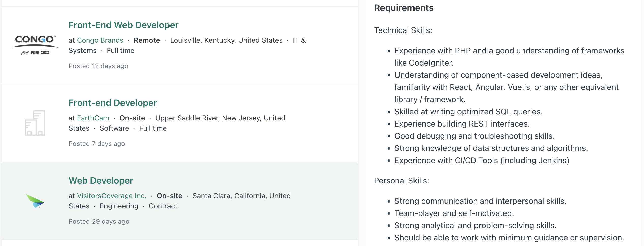The width and height of the screenshot is (644, 246).
Task: Click "Posted 12 days ago" text
Action: click(x=98, y=66)
